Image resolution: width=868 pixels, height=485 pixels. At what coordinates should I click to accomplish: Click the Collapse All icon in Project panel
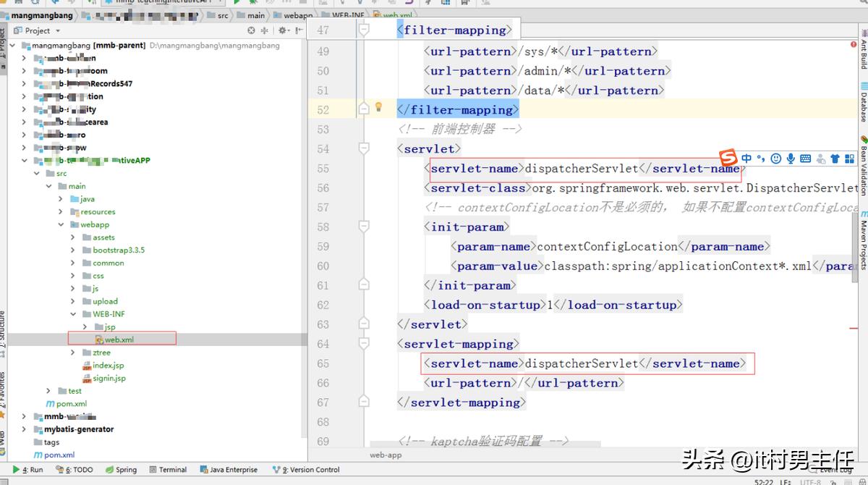[x=265, y=30]
